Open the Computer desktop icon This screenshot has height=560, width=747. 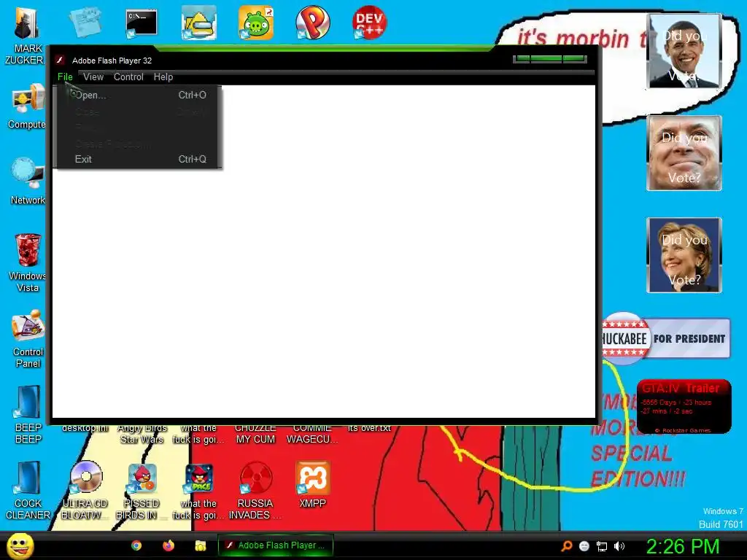pyautogui.click(x=27, y=106)
